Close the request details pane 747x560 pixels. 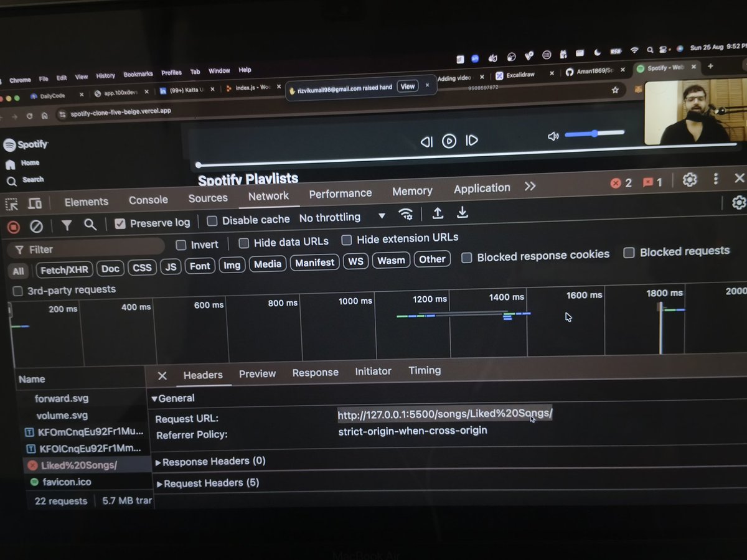[x=162, y=376]
